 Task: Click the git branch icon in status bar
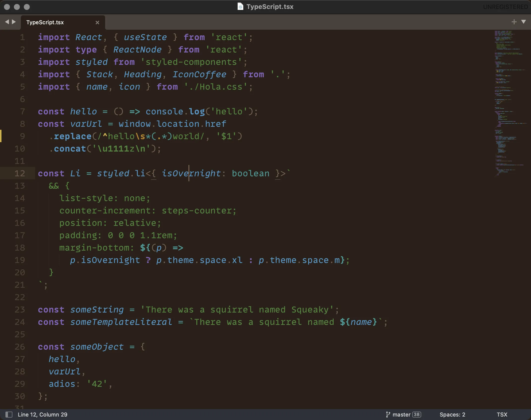(388, 414)
